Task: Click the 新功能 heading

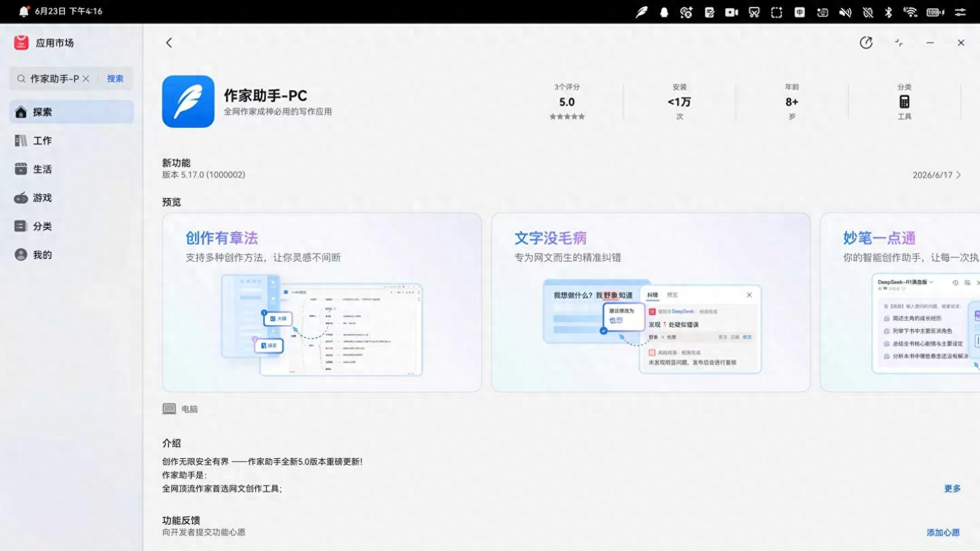Action: pyautogui.click(x=176, y=163)
